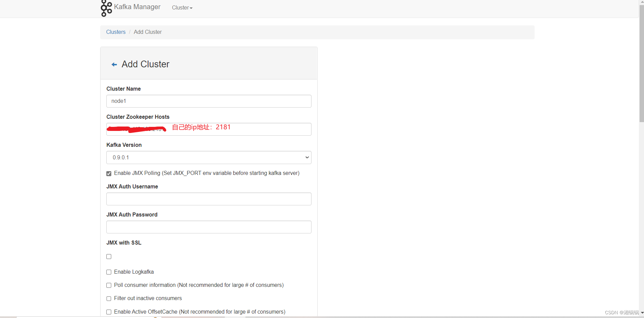This screenshot has width=644, height=318.
Task: Click the Cluster Zookeeper Hosts input field
Action: [209, 129]
